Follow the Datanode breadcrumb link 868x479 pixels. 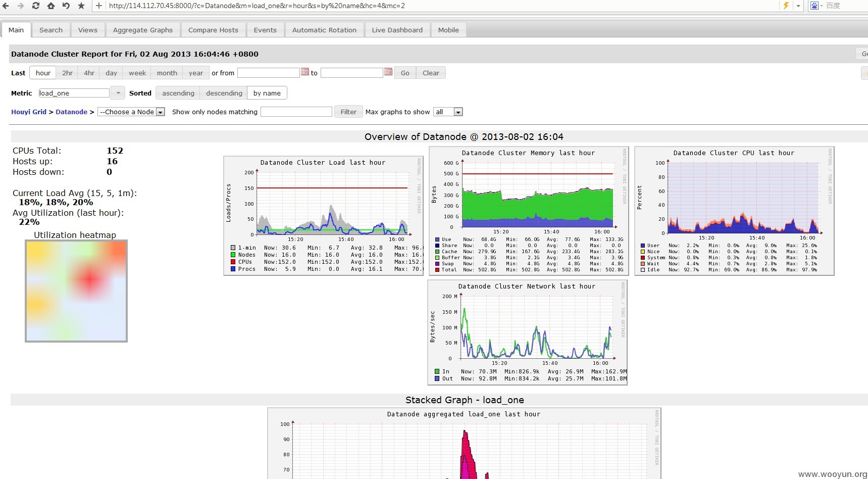(71, 112)
